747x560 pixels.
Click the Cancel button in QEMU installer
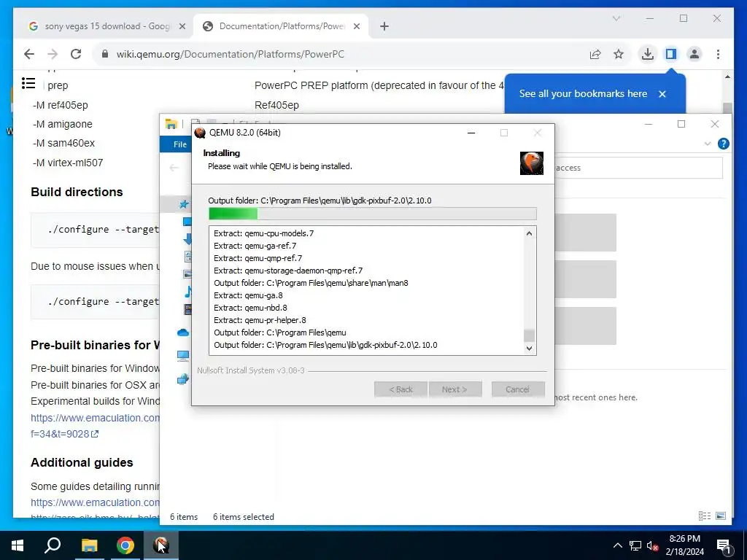[x=518, y=389]
